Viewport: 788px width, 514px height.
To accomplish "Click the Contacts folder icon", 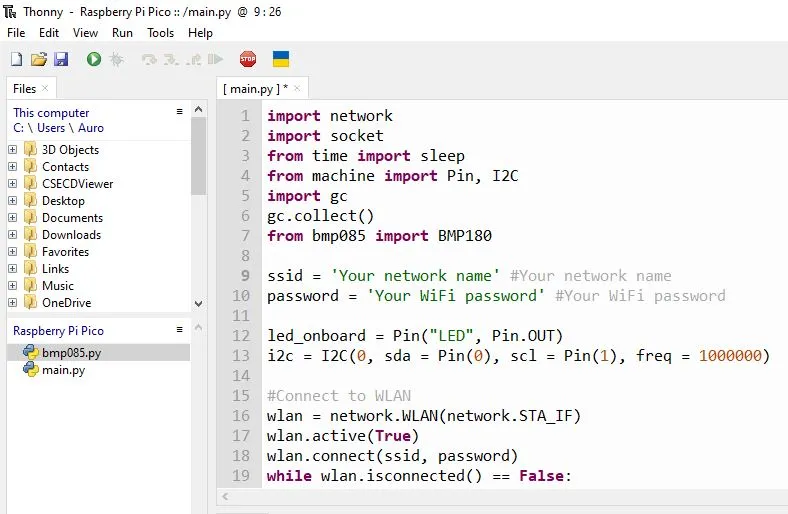I will point(31,166).
